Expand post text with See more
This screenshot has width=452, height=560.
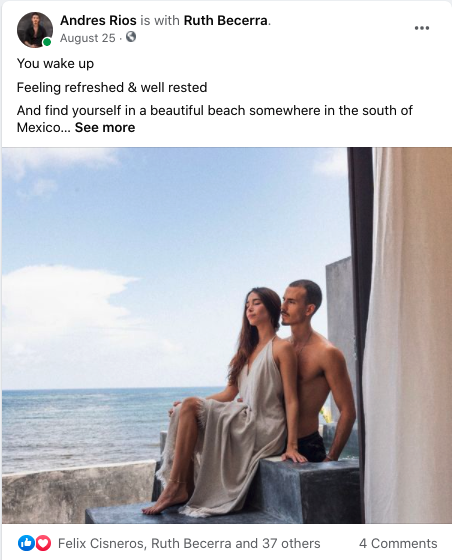coord(105,128)
